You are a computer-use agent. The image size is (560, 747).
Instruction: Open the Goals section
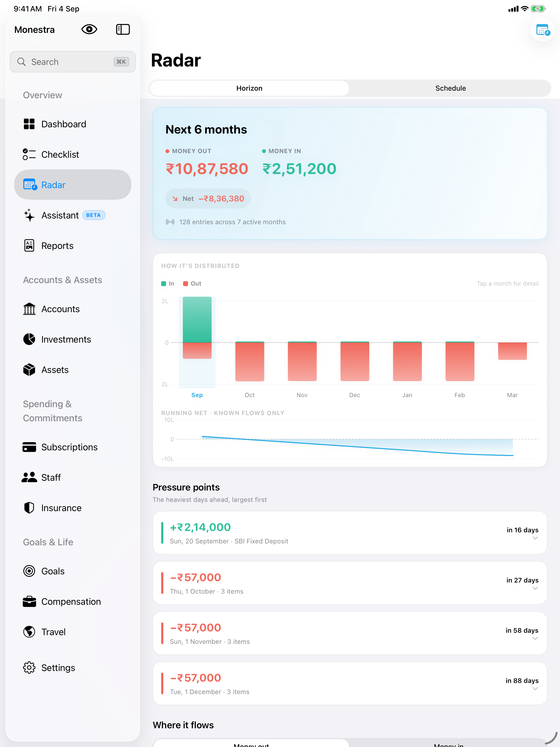click(x=72, y=571)
